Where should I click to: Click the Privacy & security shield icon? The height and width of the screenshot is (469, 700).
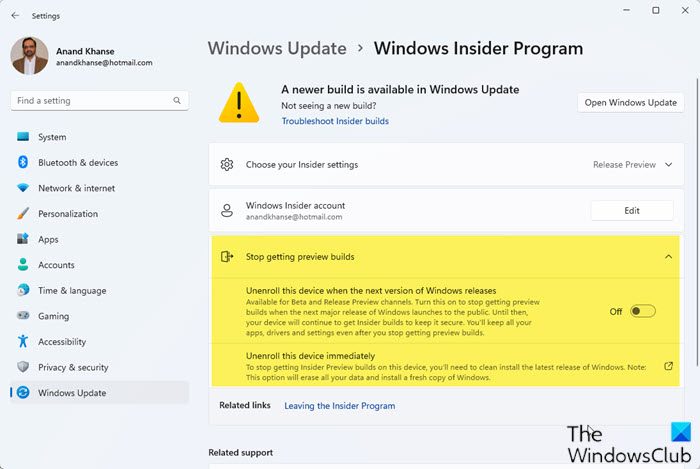(x=22, y=367)
